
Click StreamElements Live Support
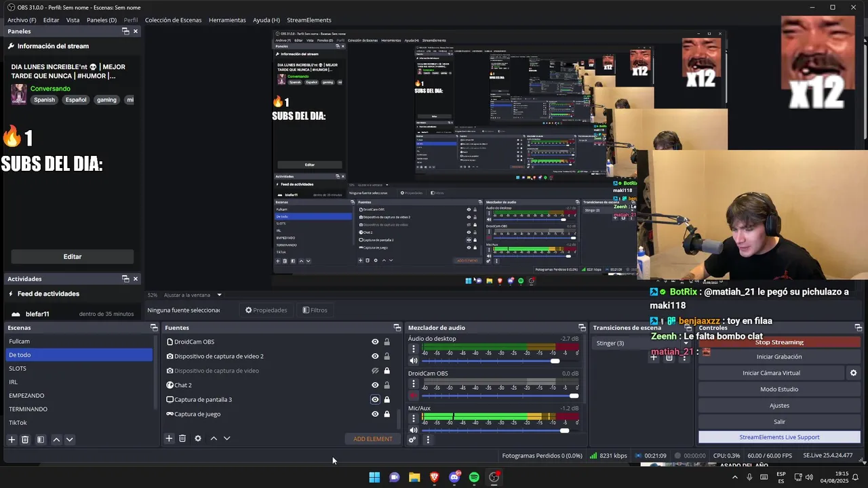pos(779,437)
